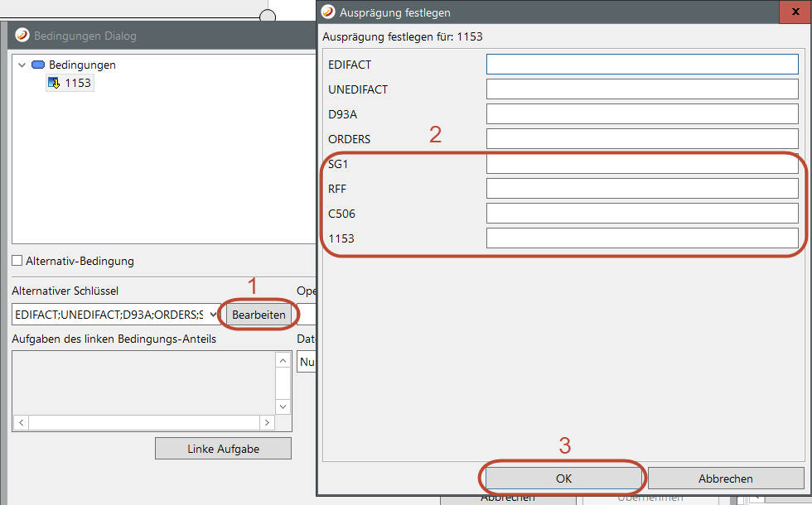This screenshot has height=505, width=812.
Task: Confirm with the OK button
Action: tap(563, 479)
